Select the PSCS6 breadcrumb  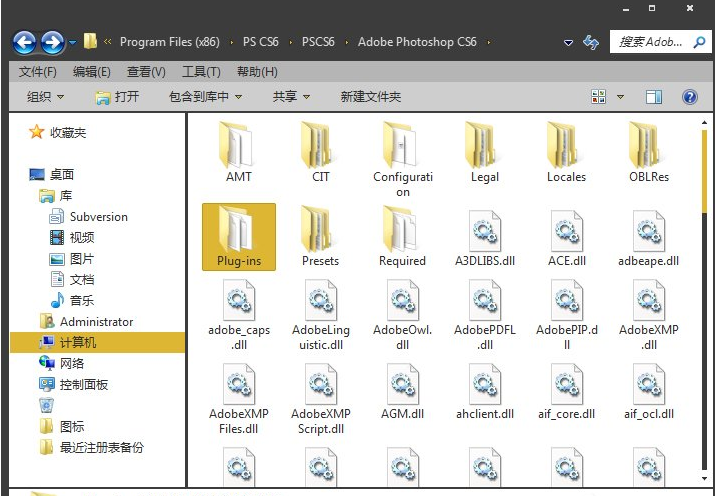coord(318,42)
